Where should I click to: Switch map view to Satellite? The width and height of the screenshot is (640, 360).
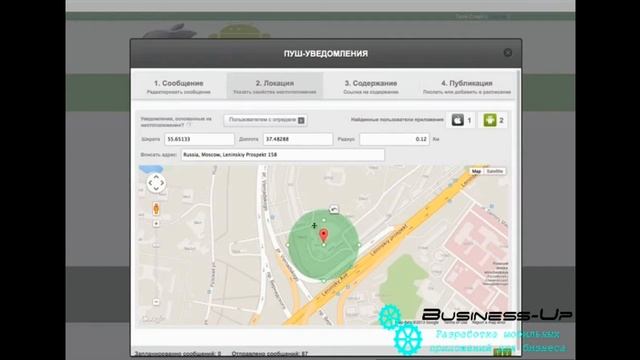tap(495, 171)
